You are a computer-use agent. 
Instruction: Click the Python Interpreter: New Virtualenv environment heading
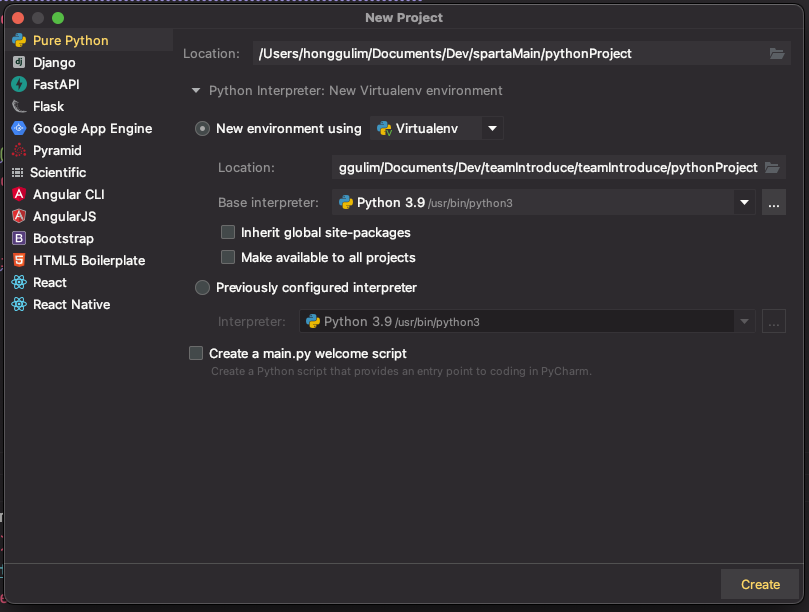pos(355,90)
